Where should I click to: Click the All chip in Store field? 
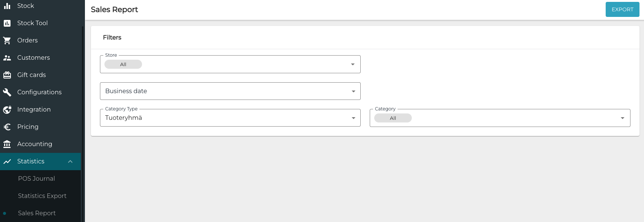click(x=123, y=65)
